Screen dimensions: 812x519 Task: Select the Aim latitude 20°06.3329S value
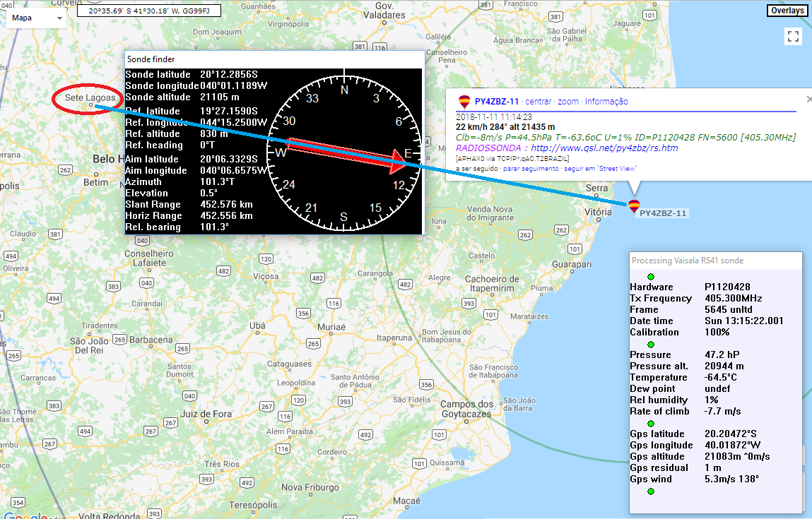[x=229, y=160]
